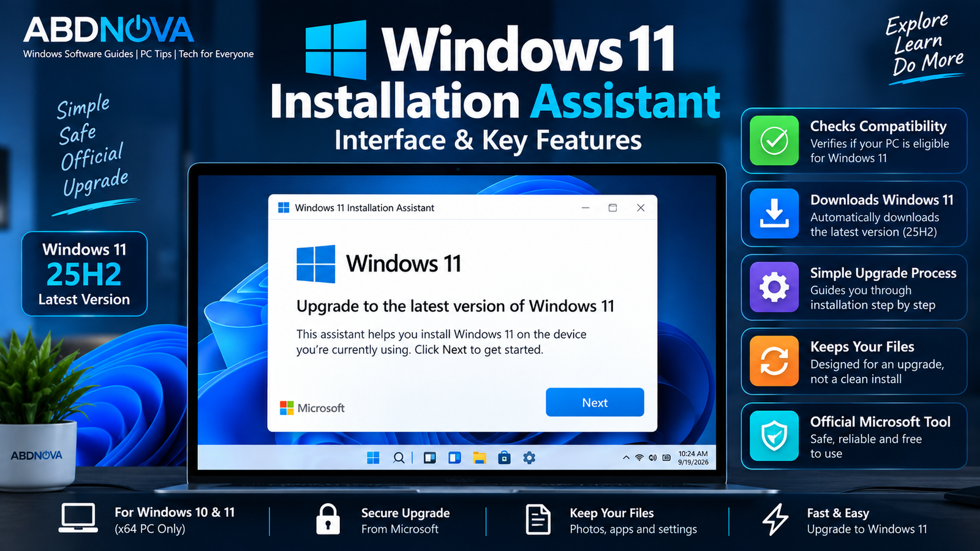Click the padlock icon beside Secure Upgrade

(x=328, y=519)
